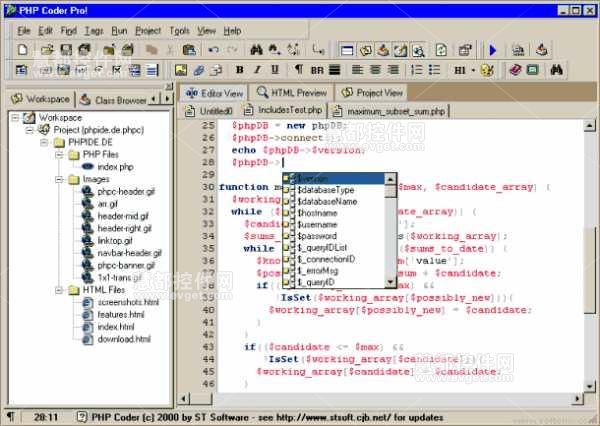The height and width of the screenshot is (426, 600).
Task: Open the File menu
Action: pos(24,31)
